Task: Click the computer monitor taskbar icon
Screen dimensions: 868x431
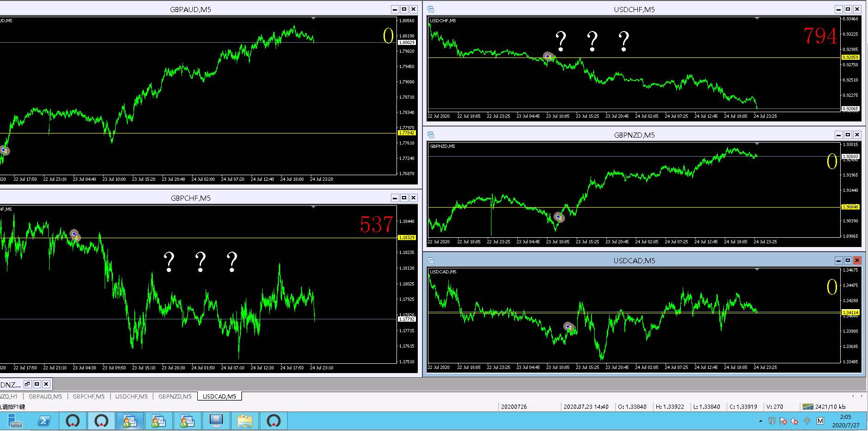Action: coord(216,421)
